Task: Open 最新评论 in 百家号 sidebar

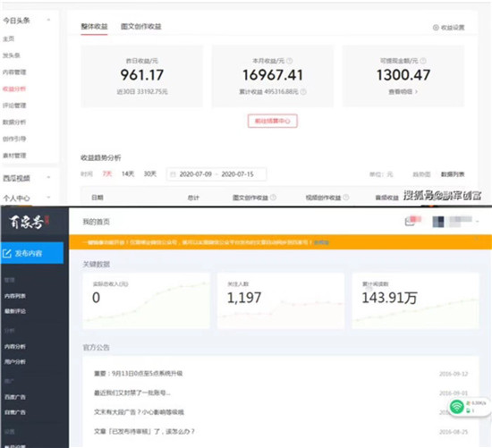Action: (15, 311)
